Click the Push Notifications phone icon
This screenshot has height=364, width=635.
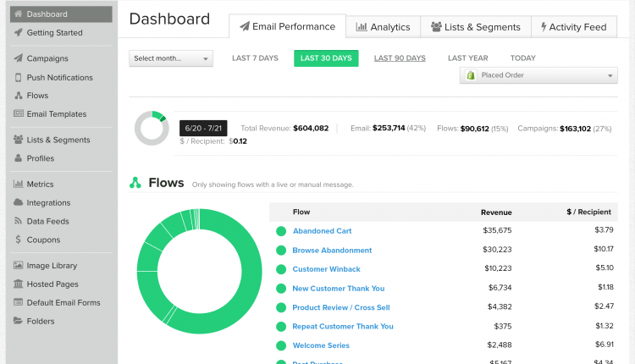(19, 78)
